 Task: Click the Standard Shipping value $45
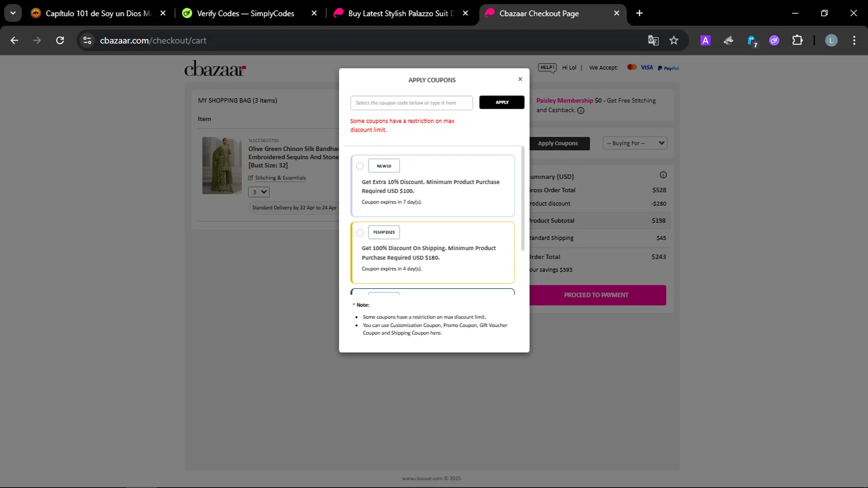pos(661,238)
